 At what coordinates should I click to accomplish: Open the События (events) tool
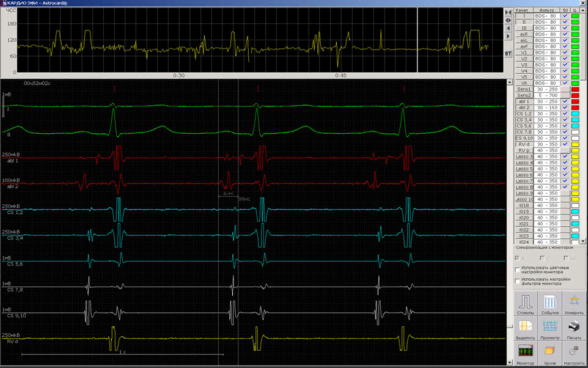(549, 304)
